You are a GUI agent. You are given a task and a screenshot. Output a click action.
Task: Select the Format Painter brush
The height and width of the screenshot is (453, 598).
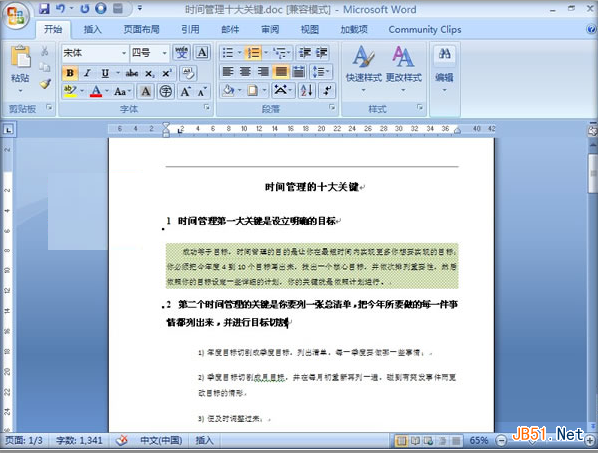coord(45,84)
